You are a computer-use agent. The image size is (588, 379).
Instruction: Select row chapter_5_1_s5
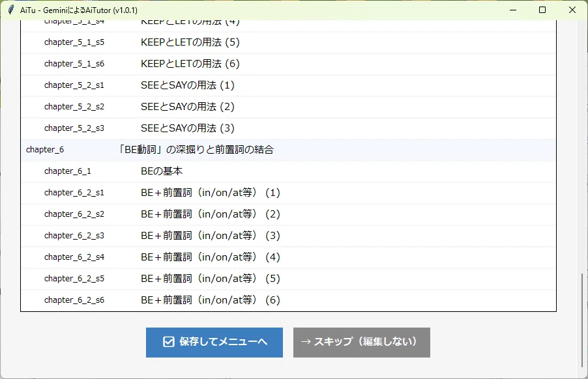tap(288, 42)
